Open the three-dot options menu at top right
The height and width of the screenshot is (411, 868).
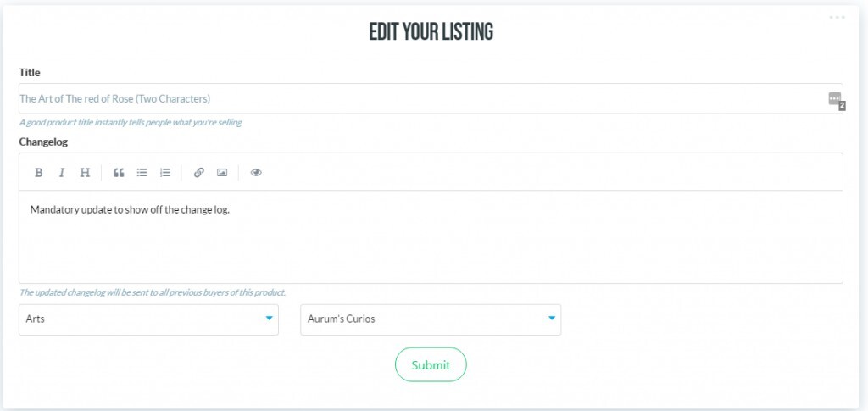837,18
